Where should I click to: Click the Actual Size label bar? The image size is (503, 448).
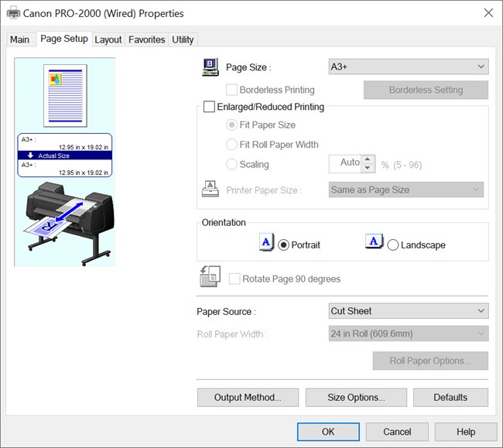point(65,156)
